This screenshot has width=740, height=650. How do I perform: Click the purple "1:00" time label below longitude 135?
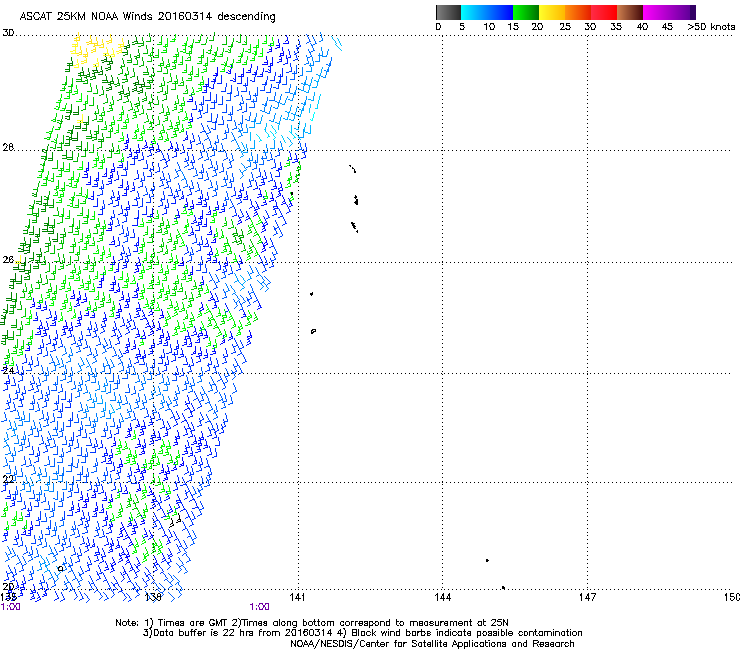click(10, 607)
